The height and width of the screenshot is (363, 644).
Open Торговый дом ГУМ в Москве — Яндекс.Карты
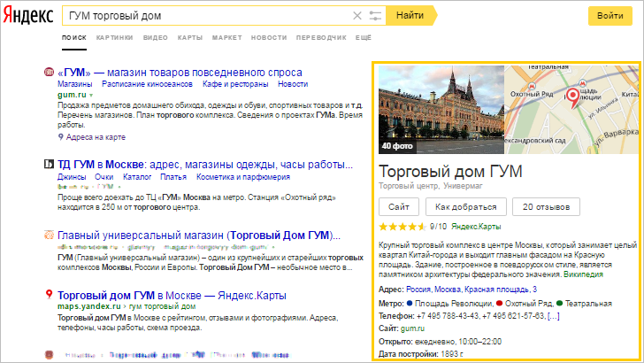pyautogui.click(x=172, y=296)
